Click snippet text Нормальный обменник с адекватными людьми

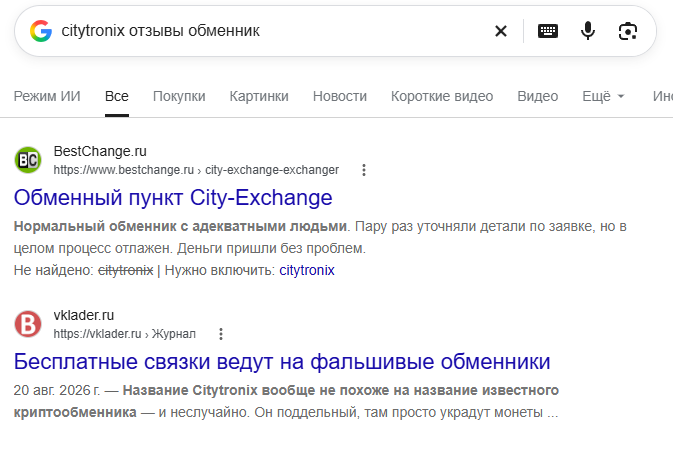coord(180,226)
